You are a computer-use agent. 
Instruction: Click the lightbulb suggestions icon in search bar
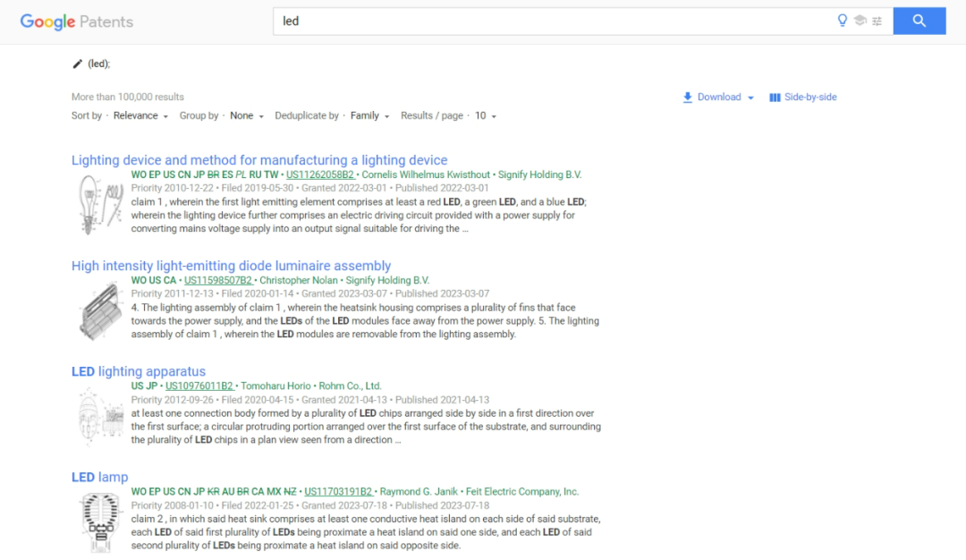(x=843, y=20)
